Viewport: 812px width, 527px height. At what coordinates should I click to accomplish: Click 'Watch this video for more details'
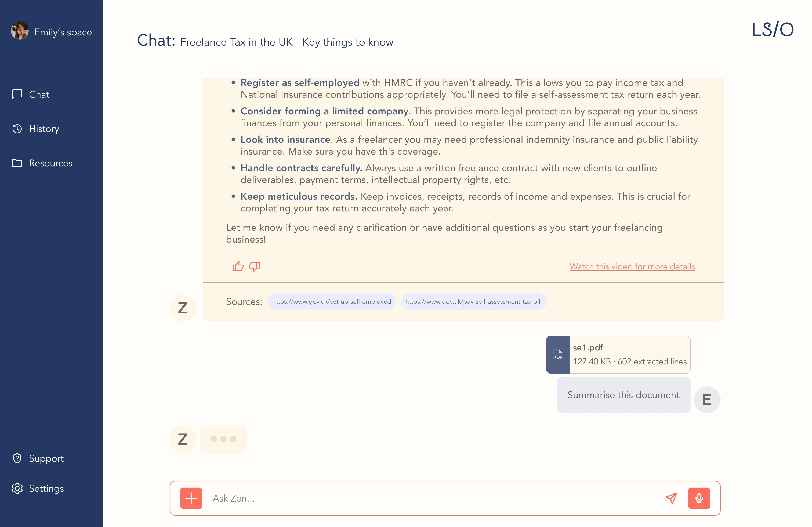click(632, 266)
